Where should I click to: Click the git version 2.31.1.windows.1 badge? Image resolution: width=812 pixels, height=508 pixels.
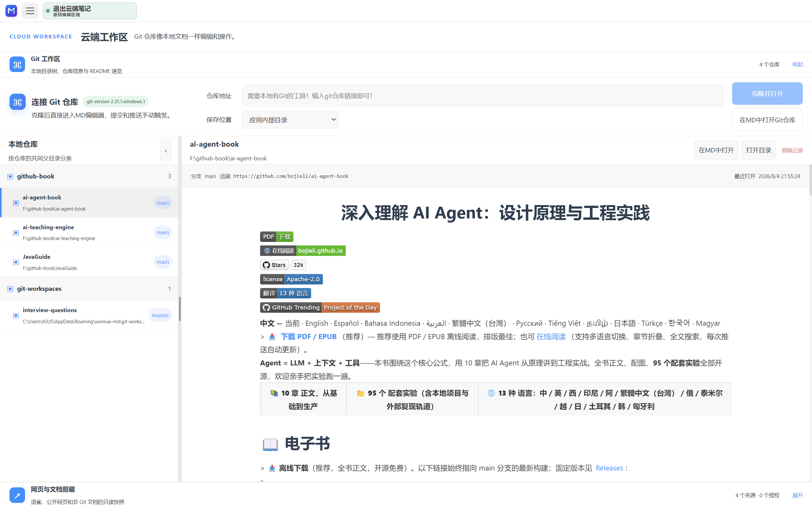116,102
